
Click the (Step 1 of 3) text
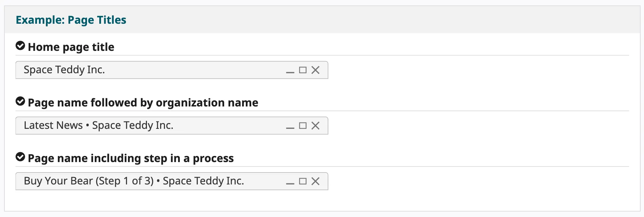[x=125, y=181]
